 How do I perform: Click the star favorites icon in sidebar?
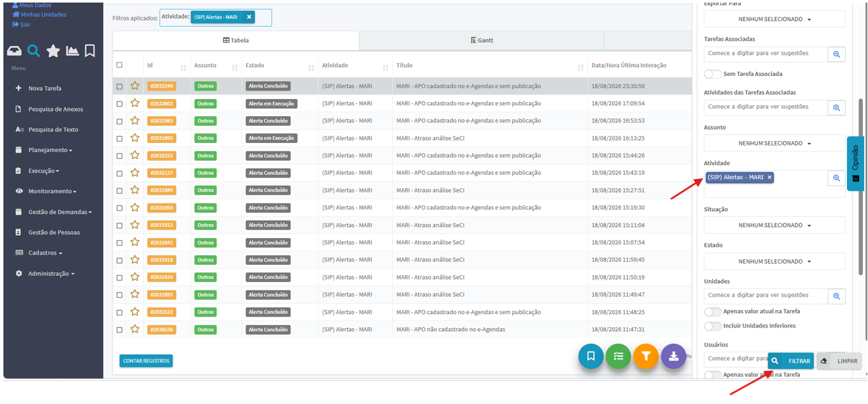coord(53,51)
